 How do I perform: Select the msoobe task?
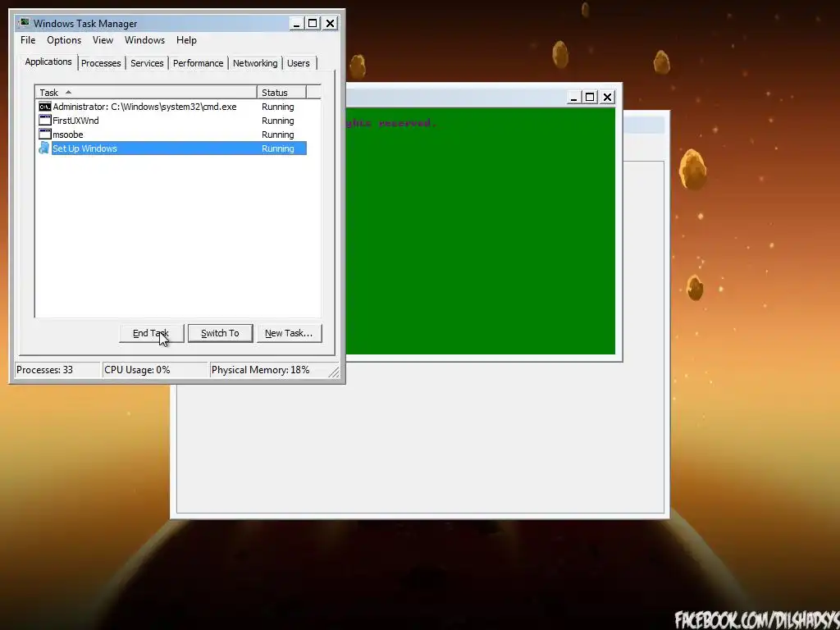coord(172,135)
